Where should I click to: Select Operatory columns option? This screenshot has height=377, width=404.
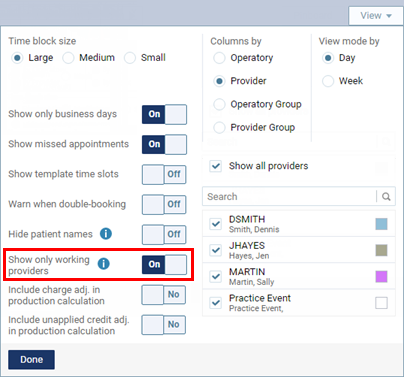pos(219,58)
